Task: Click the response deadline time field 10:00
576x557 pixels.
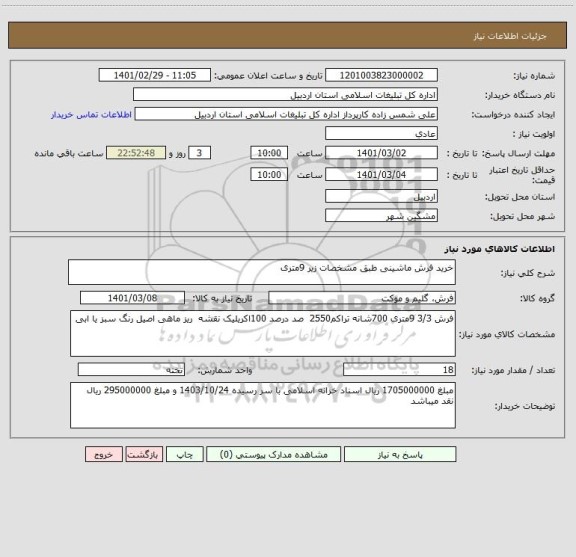Action: (269, 153)
